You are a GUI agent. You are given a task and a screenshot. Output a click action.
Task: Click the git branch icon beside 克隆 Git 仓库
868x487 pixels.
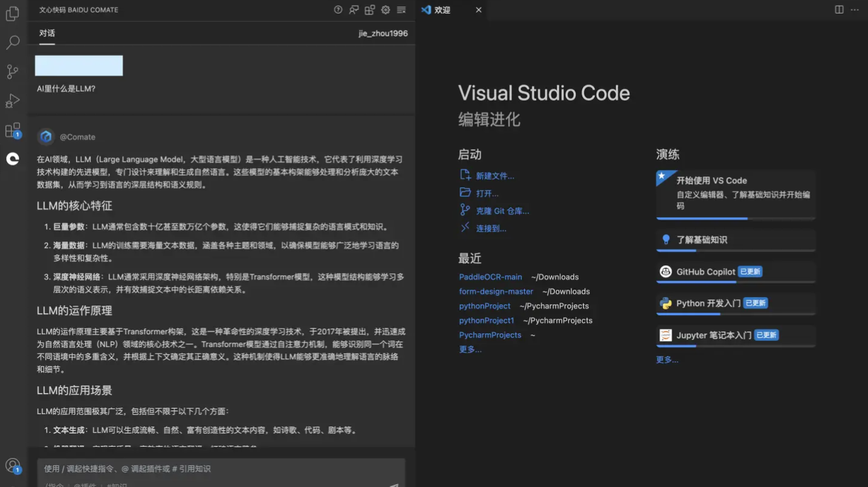[x=465, y=210]
